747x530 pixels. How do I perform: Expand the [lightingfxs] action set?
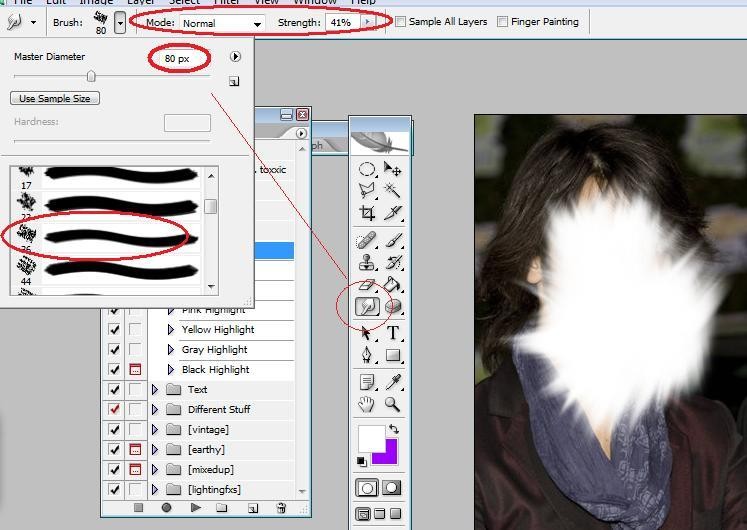154,490
